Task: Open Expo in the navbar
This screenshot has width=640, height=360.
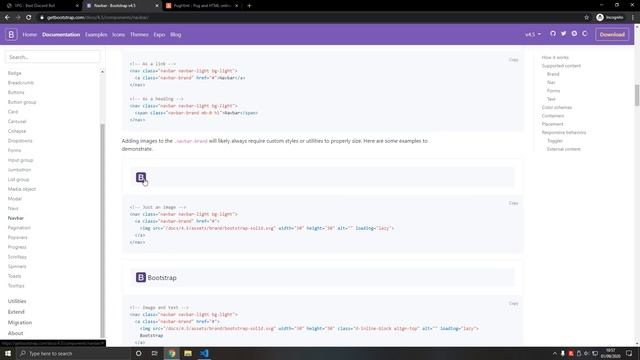Action: coord(159,35)
